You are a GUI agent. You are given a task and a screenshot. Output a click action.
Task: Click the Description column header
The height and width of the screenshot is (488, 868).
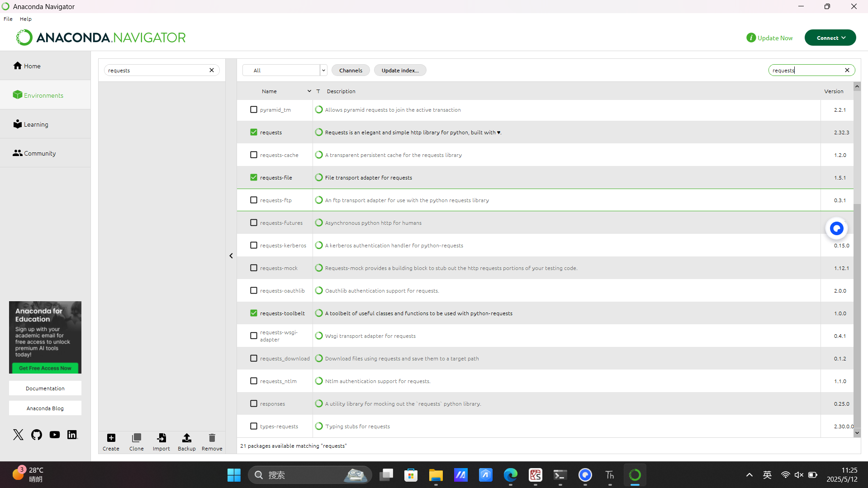[341, 91]
